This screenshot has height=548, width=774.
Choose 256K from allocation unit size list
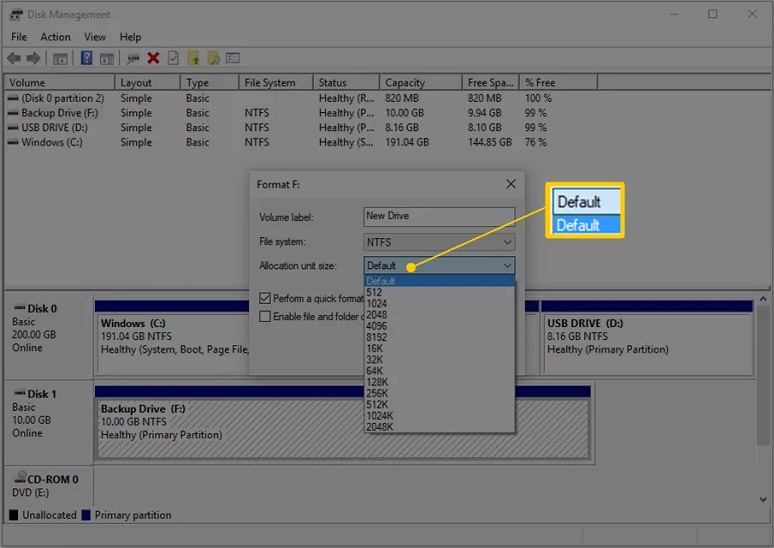[439, 393]
